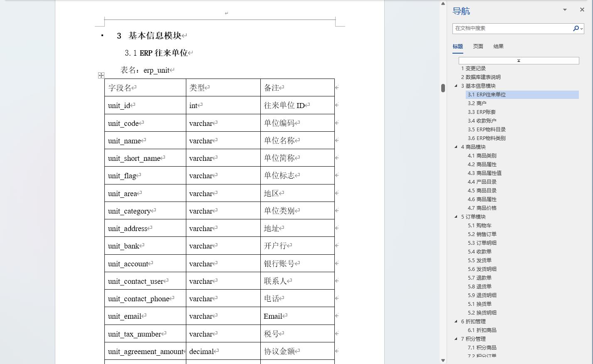Click the vertical scrollbar thumb

click(x=443, y=88)
